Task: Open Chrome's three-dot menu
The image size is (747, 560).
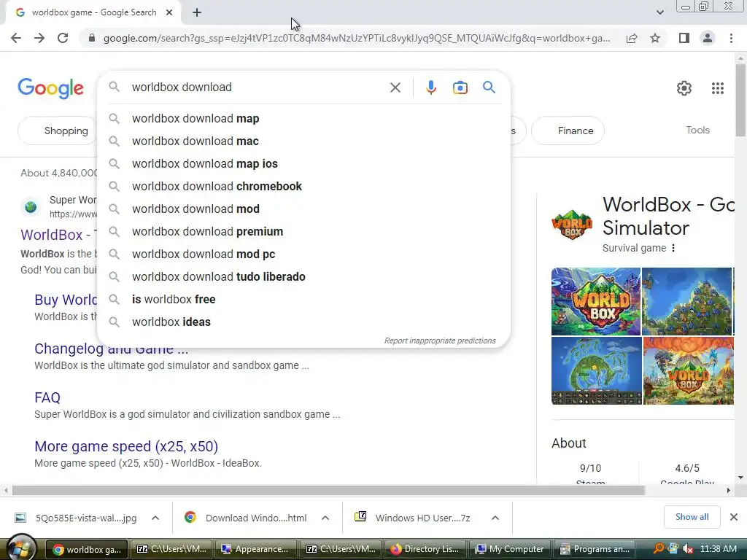Action: coord(731,38)
